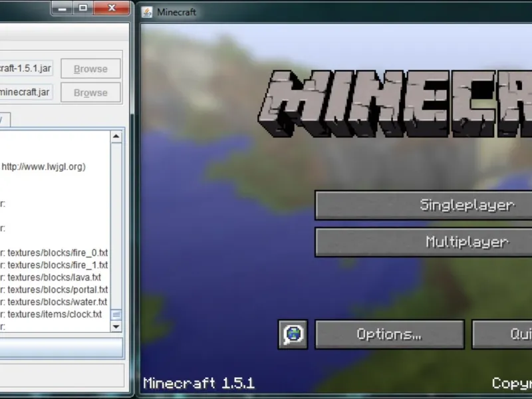Screen dimensions: 532x399
Task: Select the textures/items/clock.txt log line
Action: (51, 314)
